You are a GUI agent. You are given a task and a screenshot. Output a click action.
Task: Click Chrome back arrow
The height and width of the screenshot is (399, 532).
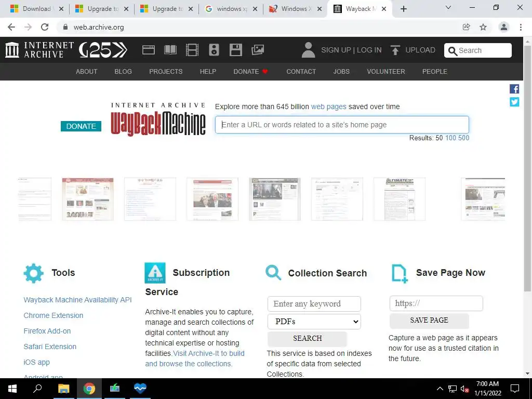[x=11, y=27]
